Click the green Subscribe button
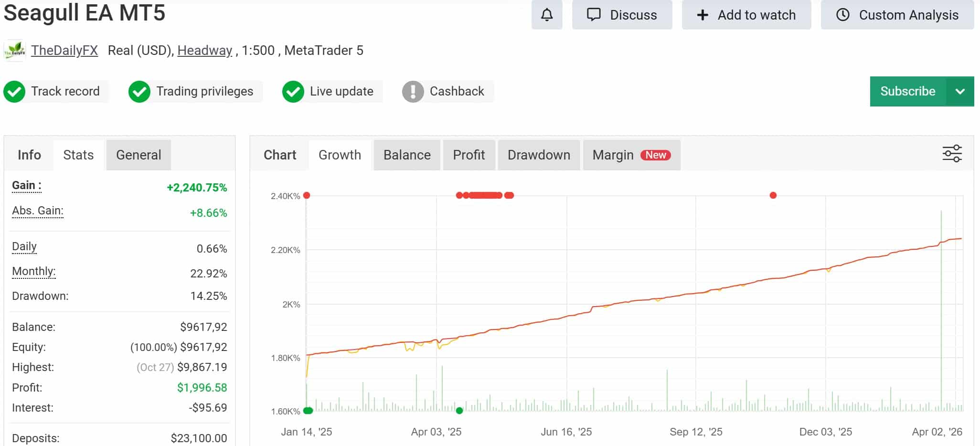Viewport: 980px width, 446px height. (x=908, y=91)
